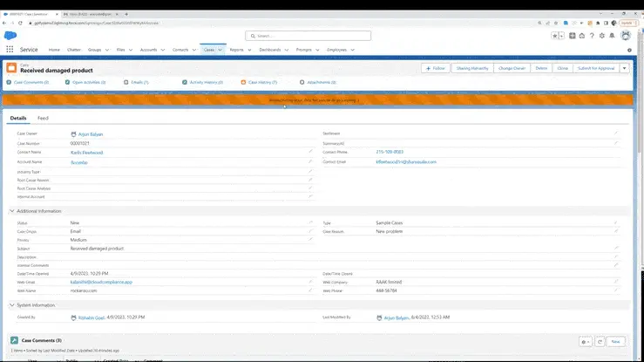Refresh the Case Comments list
644x362 pixels.
point(601,342)
